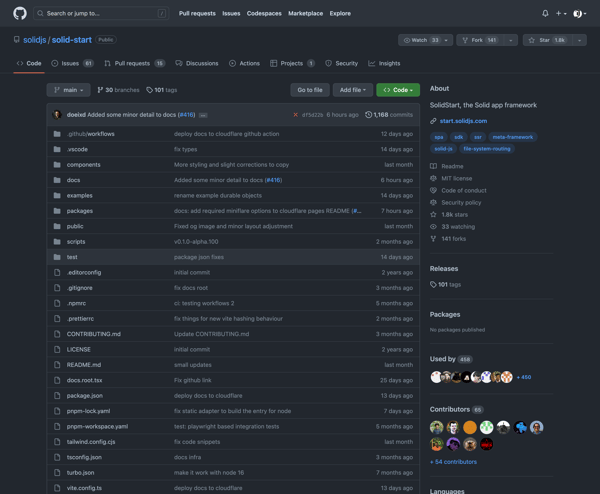The width and height of the screenshot is (600, 494).
Task: Star the repository
Action: pos(548,40)
